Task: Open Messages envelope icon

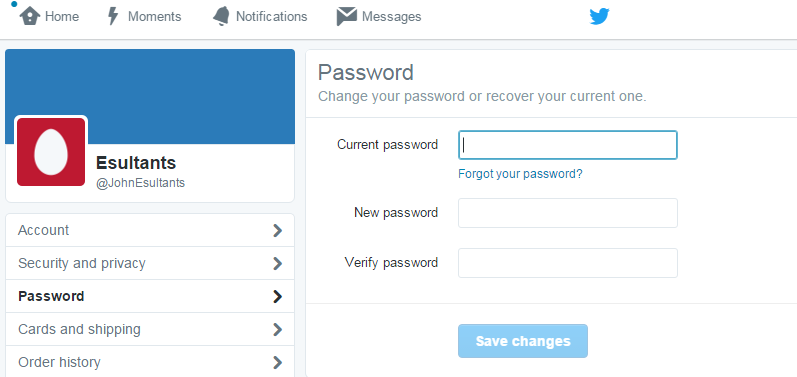Action: point(346,16)
